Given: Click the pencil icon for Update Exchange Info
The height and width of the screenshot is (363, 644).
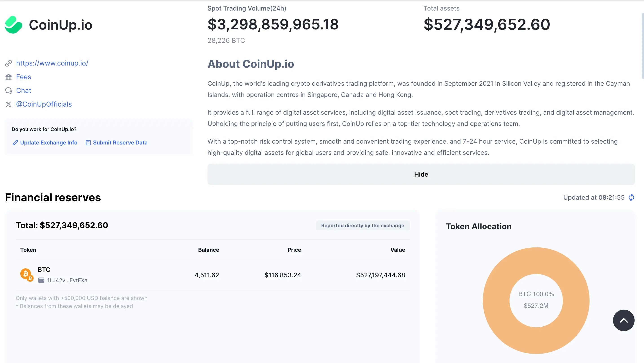Looking at the screenshot, I should click(x=15, y=143).
